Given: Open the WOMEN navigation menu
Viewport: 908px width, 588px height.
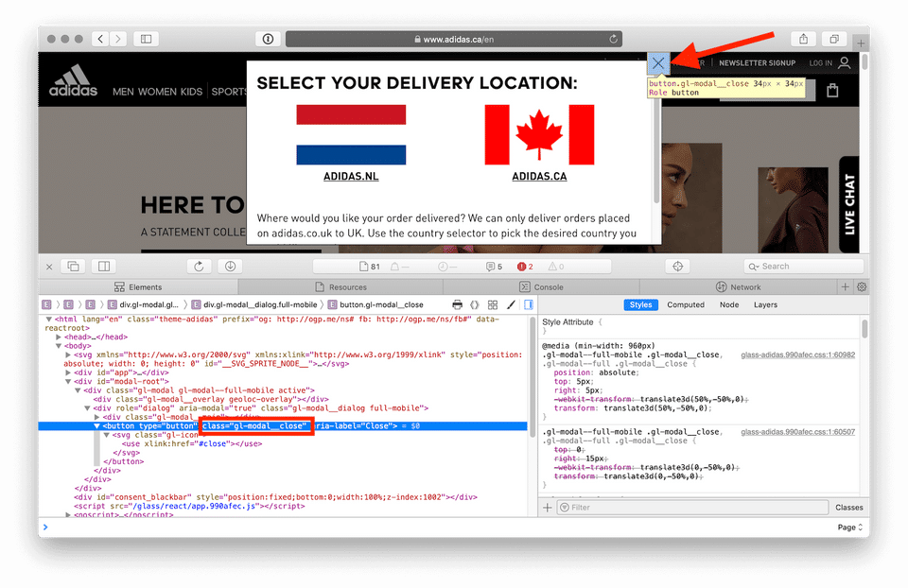Looking at the screenshot, I should pos(158,92).
